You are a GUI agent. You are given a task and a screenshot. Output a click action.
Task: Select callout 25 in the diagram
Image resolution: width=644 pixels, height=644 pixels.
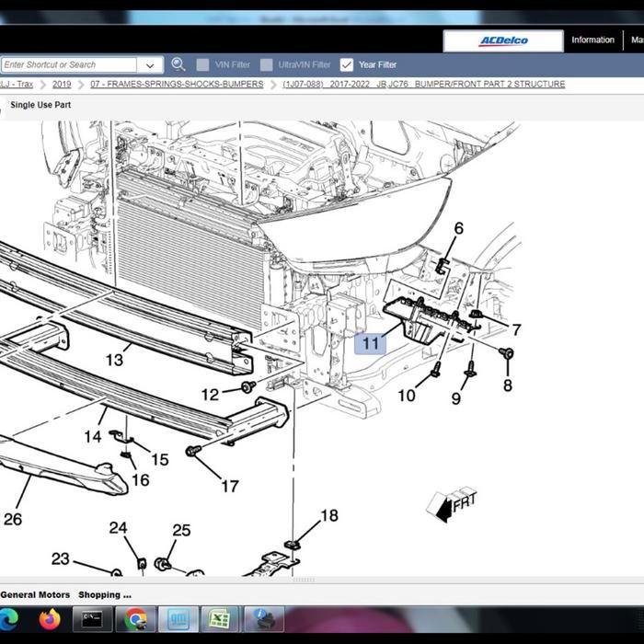coord(181,530)
